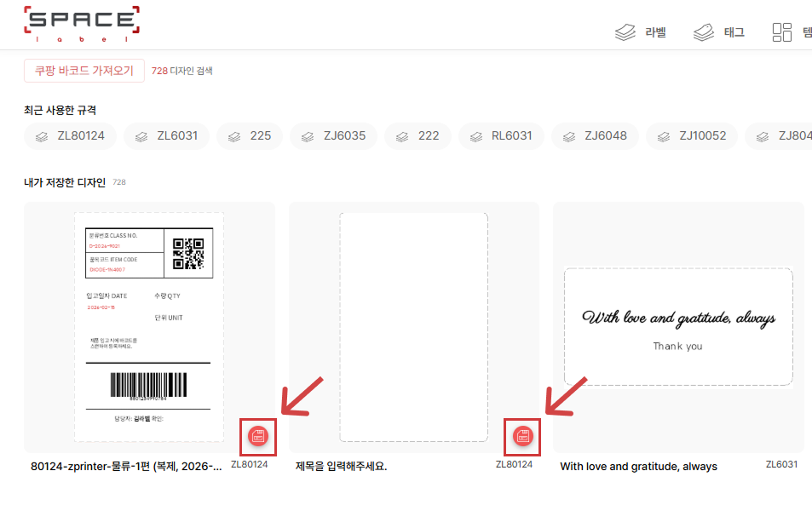This screenshot has width=812, height=505.
Task: Choose the RL6031 recent size chip
Action: [x=501, y=136]
